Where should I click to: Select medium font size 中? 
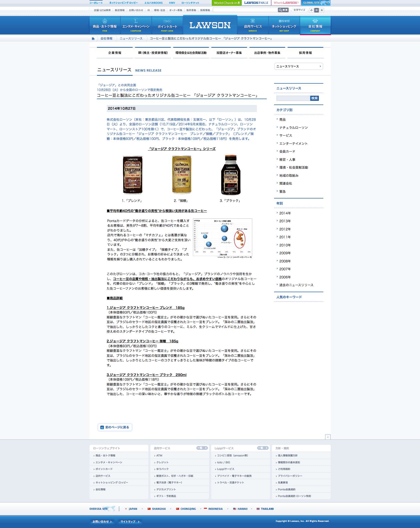316,10
